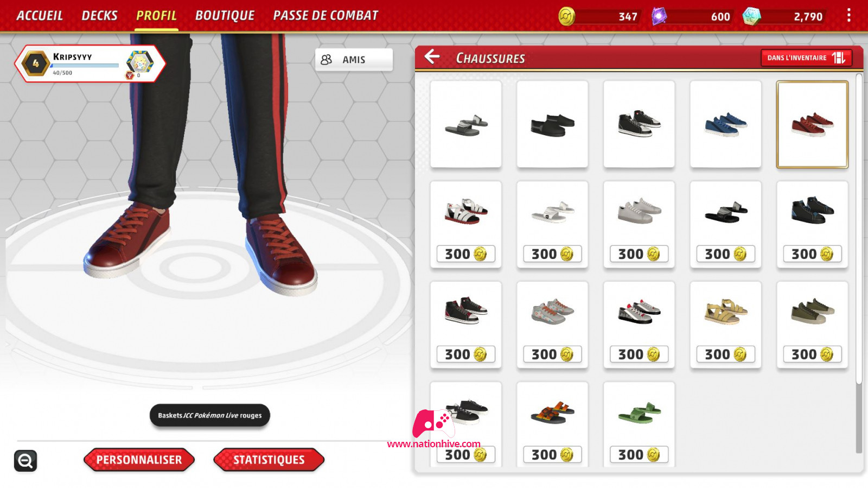Image resolution: width=868 pixels, height=488 pixels.
Task: Go to the Decks tab
Action: 99,16
